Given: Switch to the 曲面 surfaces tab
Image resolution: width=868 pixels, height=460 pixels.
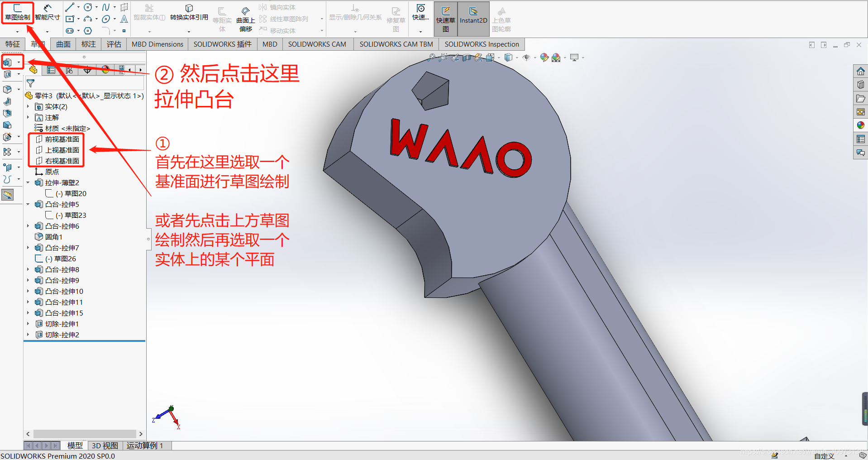Looking at the screenshot, I should [63, 44].
